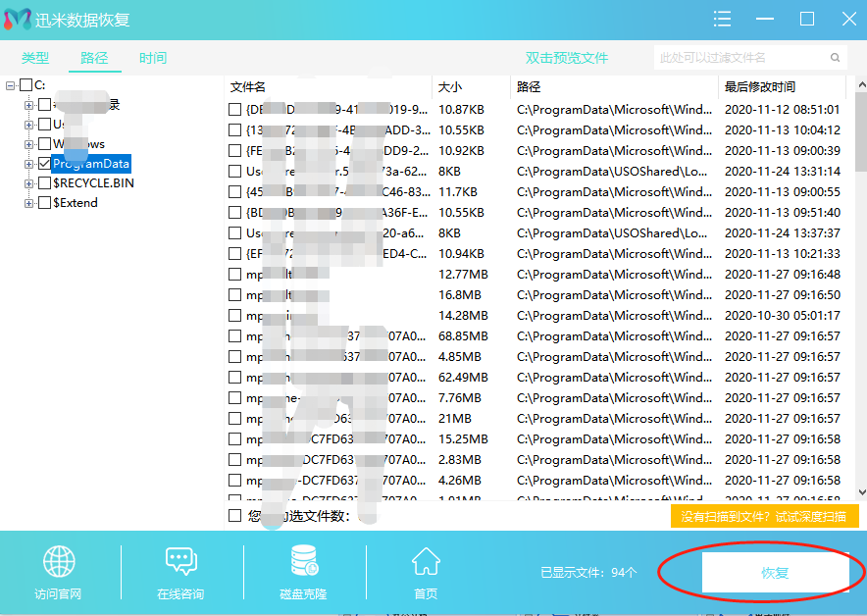Uncheck the ProgramData folder checkbox

(44, 164)
